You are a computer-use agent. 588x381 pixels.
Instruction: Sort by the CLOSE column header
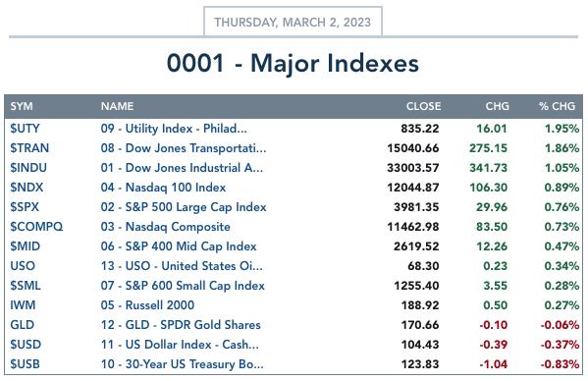(x=423, y=106)
